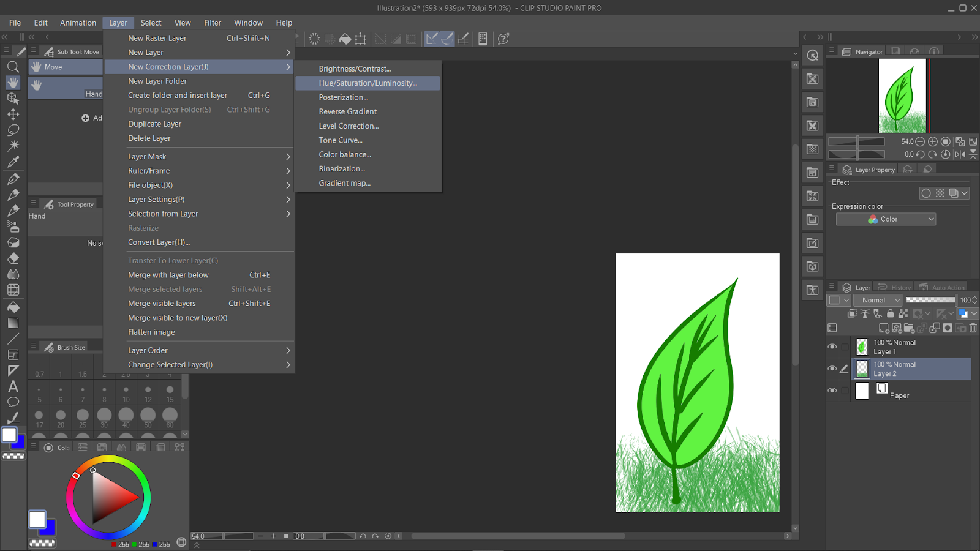Image resolution: width=980 pixels, height=551 pixels.
Task: Select the Lasso selection tool
Action: (x=13, y=130)
